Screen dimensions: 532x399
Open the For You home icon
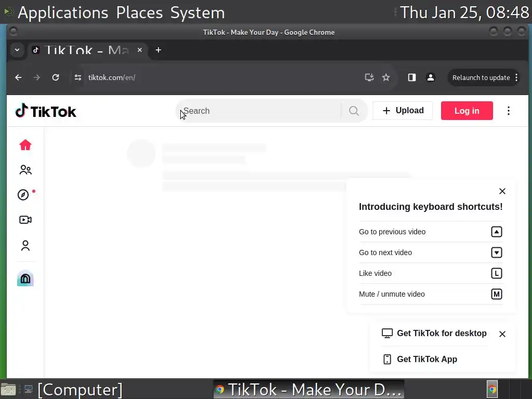(25, 145)
